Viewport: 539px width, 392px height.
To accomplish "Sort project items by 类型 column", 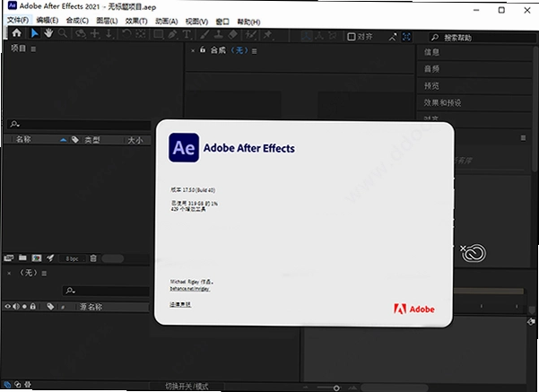I will [x=92, y=140].
